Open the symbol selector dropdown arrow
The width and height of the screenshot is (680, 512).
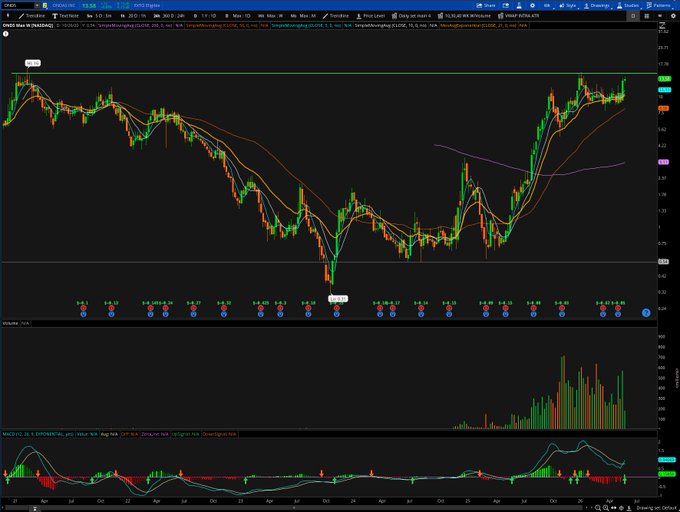[x=37, y=6]
